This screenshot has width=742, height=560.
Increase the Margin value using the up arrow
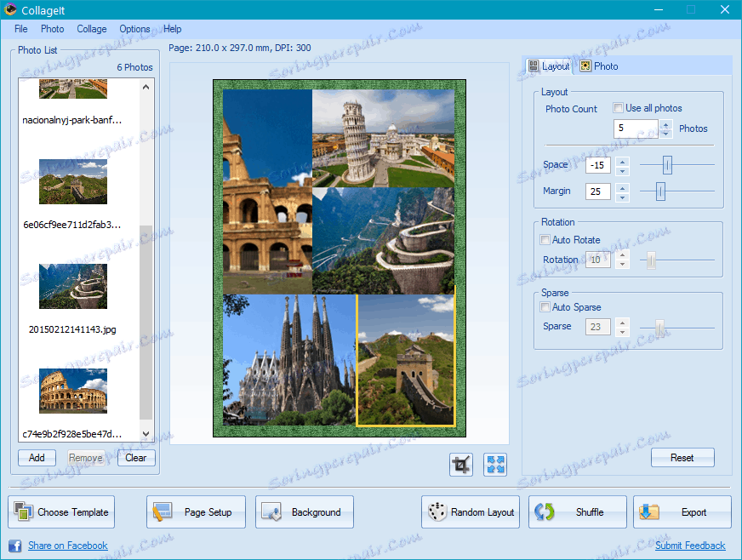pyautogui.click(x=622, y=186)
